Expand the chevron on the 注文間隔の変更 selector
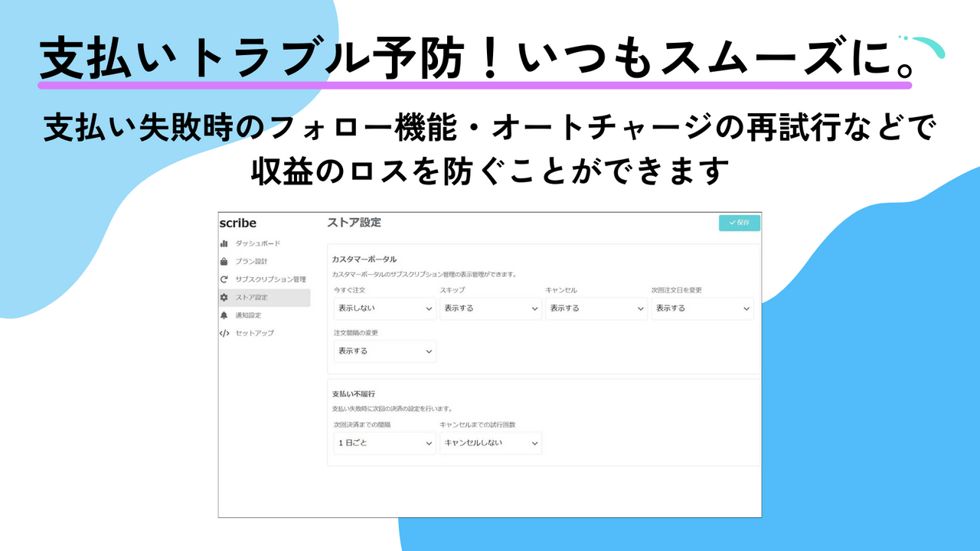The height and width of the screenshot is (551, 980). (429, 351)
